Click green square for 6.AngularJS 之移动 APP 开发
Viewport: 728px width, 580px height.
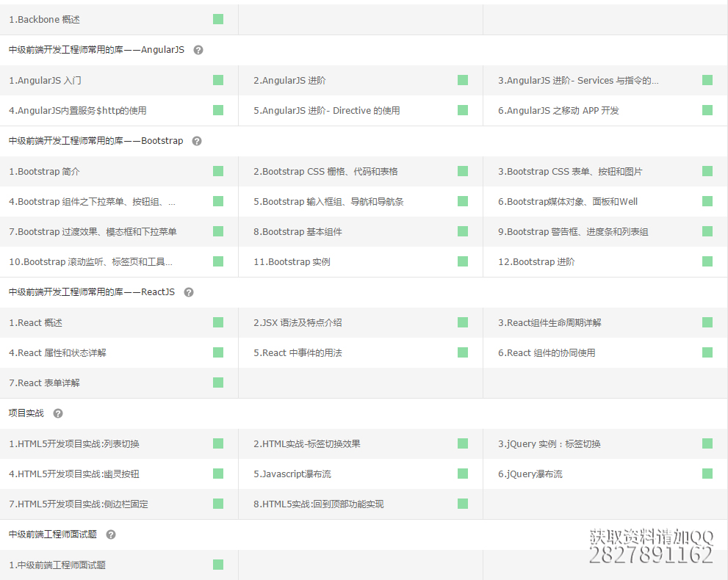click(707, 110)
